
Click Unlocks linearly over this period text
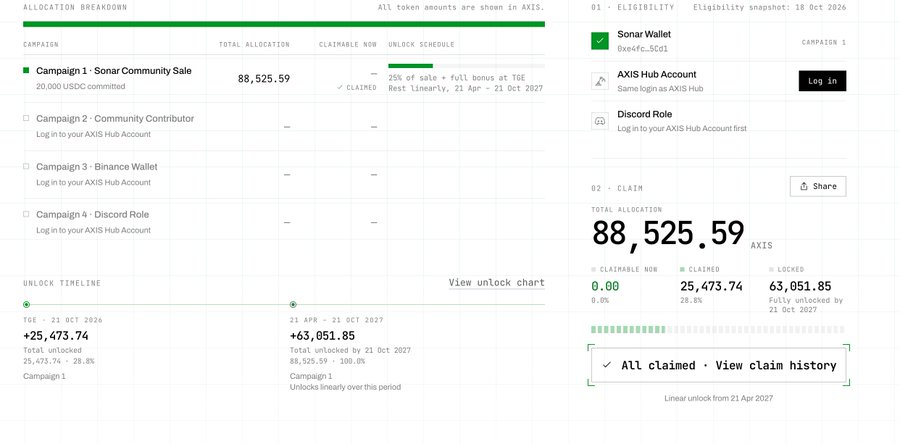[x=345, y=387]
